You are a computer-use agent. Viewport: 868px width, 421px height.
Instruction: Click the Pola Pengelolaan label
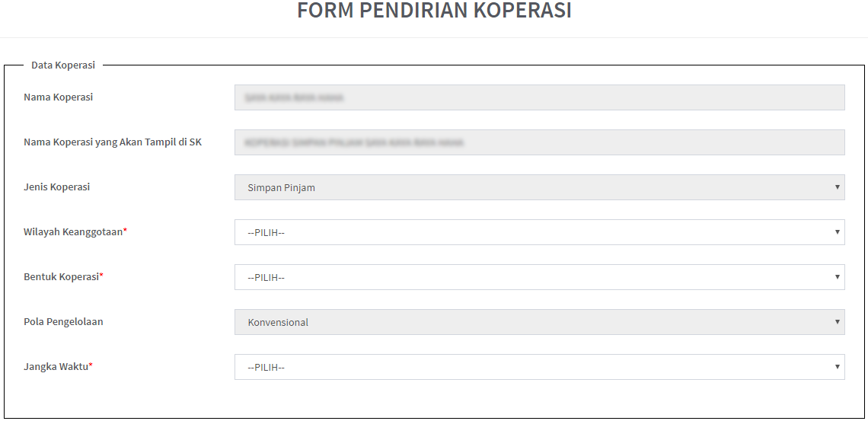pos(63,322)
